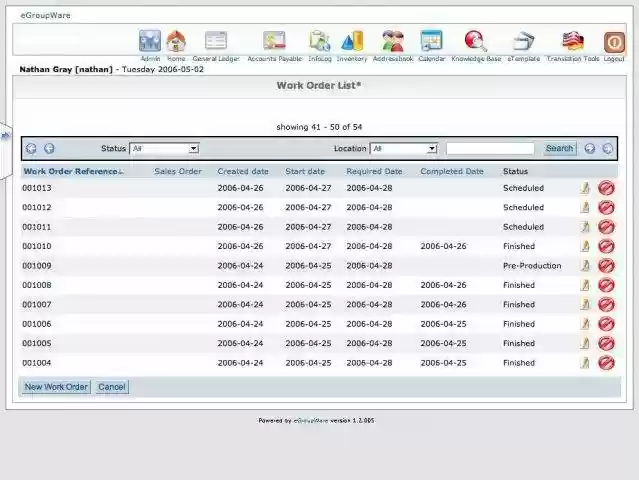639x480 pixels.
Task: Delete work order 001005
Action: [606, 343]
